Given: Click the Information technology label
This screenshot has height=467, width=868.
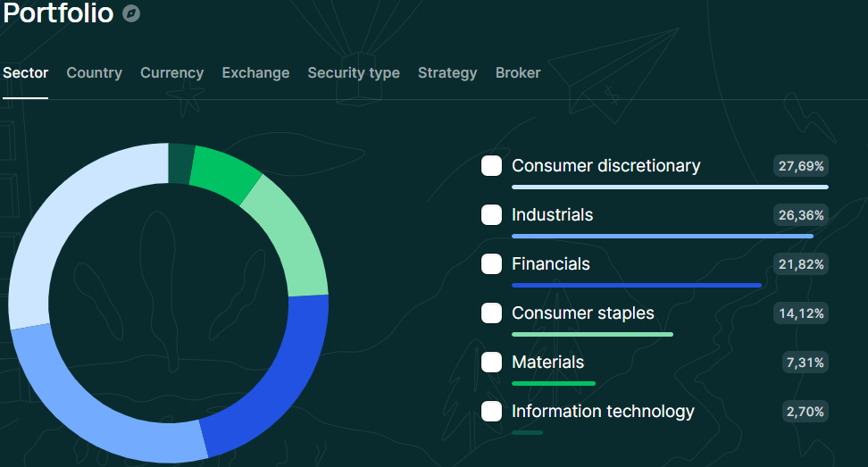Looking at the screenshot, I should (x=603, y=412).
